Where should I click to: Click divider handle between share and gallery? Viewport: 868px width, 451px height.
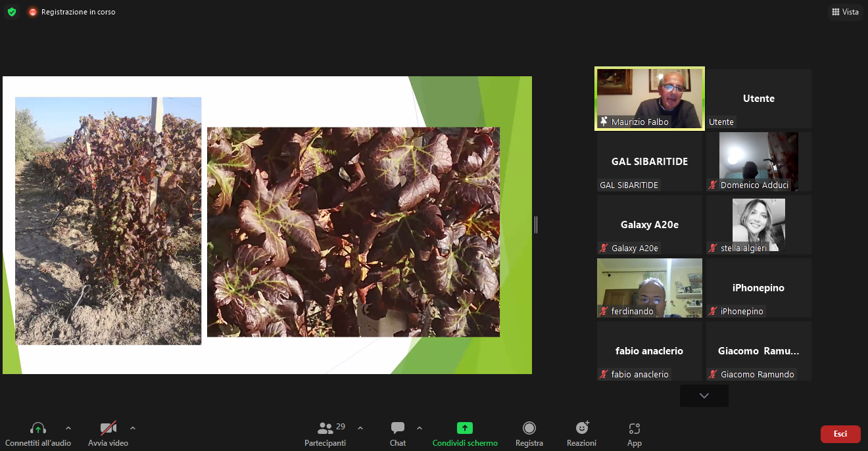point(536,225)
